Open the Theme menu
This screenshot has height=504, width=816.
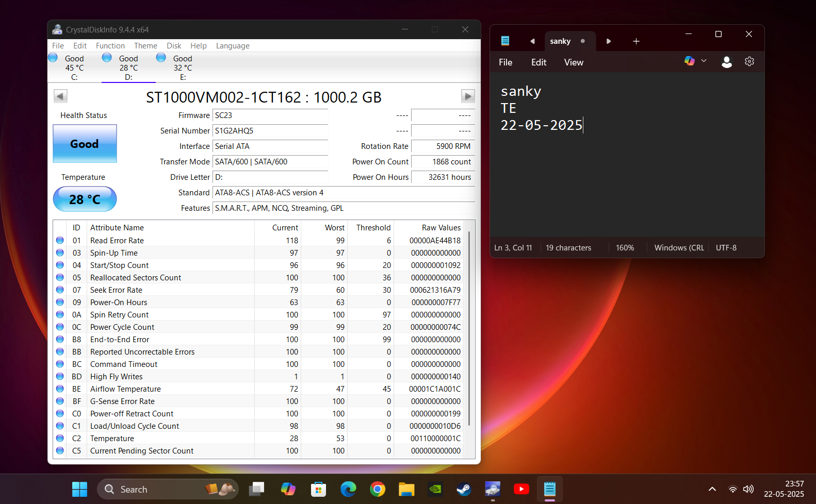[x=145, y=46]
